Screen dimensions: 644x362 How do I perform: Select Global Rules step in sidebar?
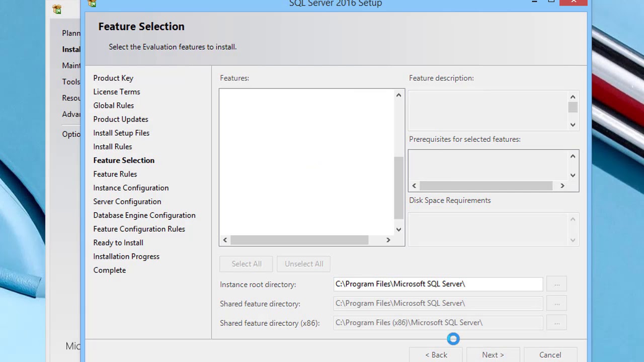[x=114, y=106]
